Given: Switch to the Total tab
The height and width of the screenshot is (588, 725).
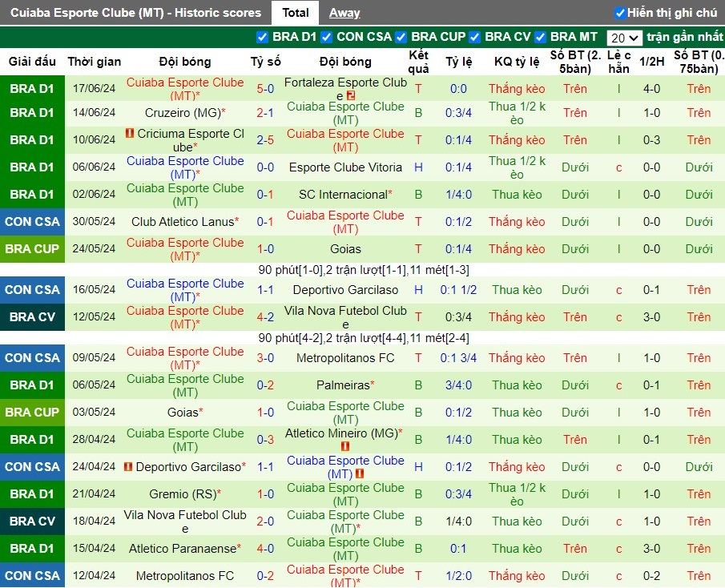Looking at the screenshot, I should (x=296, y=13).
